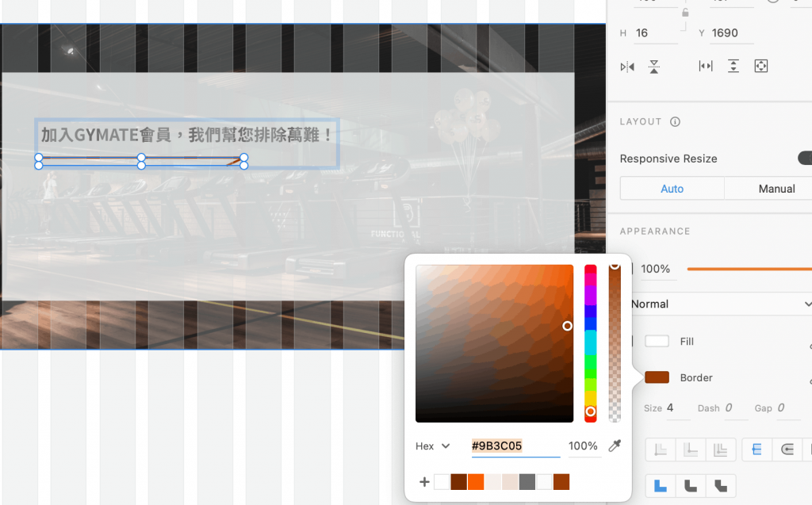Choose outer stroke alignment
The image size is (812, 505).
click(x=720, y=450)
